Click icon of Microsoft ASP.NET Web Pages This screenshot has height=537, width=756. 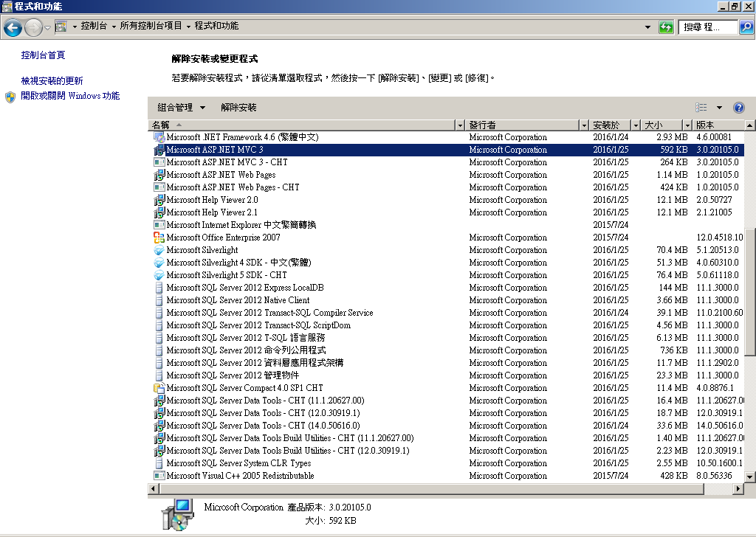(159, 175)
